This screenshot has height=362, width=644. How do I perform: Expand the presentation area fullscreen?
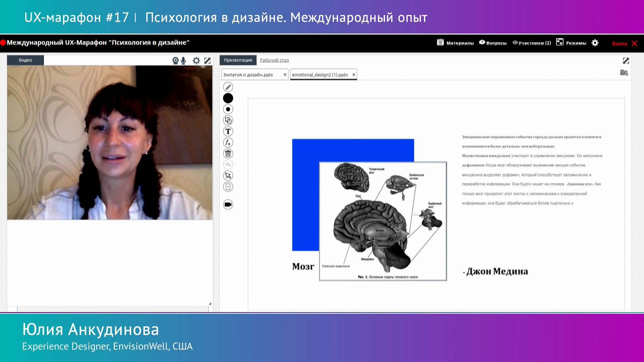pyautogui.click(x=626, y=61)
